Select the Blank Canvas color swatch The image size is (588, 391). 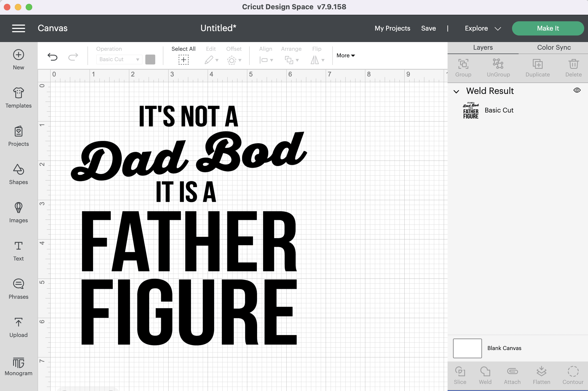[x=468, y=348]
